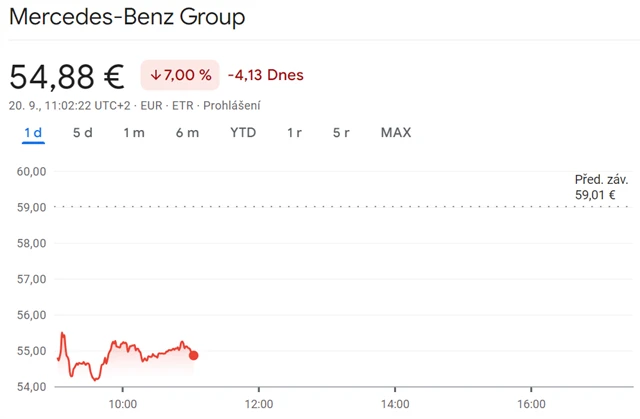Switch chart to 1 r range
The image size is (640, 419).
coord(294,133)
